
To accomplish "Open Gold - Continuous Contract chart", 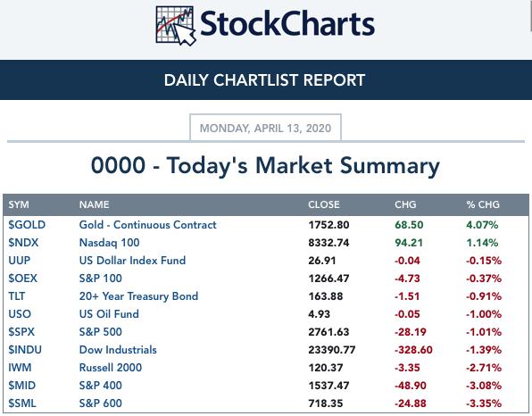I will pyautogui.click(x=147, y=225).
